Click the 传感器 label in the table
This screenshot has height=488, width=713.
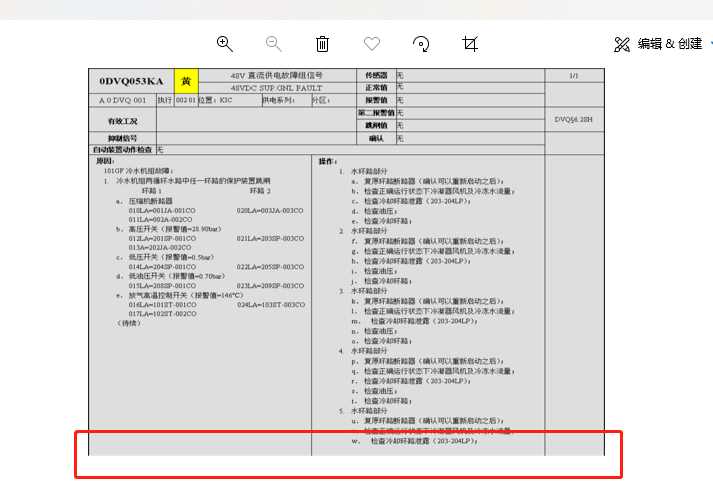pyautogui.click(x=375, y=75)
